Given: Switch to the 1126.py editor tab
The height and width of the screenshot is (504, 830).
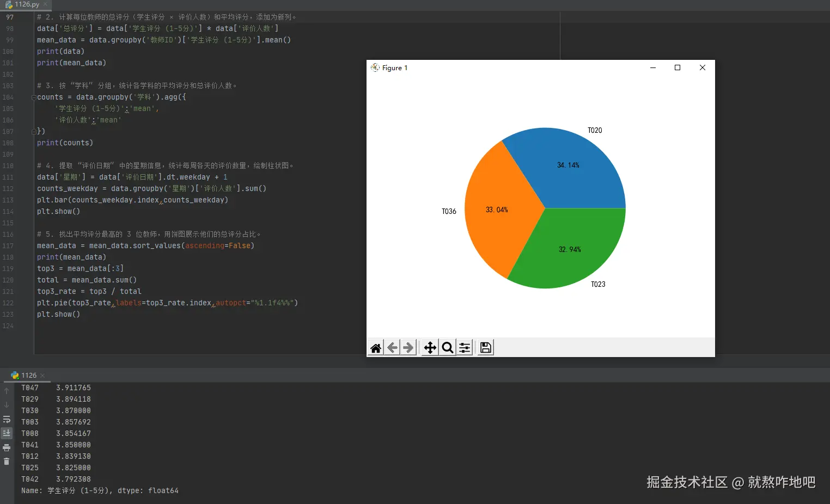Looking at the screenshot, I should click(x=26, y=4).
